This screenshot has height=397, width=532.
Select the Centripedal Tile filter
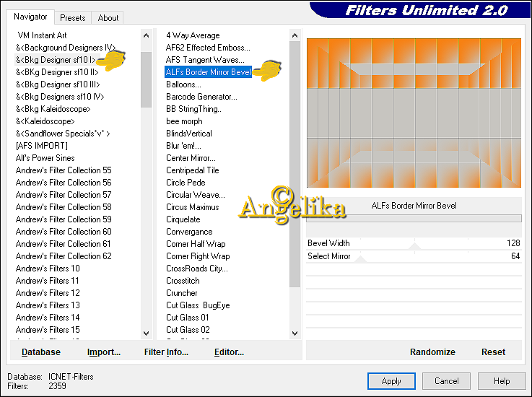click(x=193, y=170)
